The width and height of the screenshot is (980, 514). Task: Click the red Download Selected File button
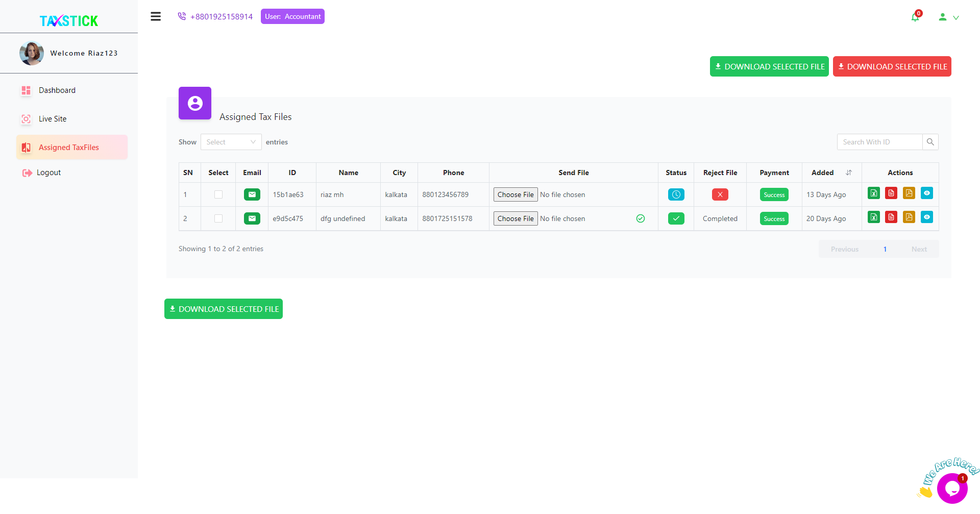[x=892, y=66]
